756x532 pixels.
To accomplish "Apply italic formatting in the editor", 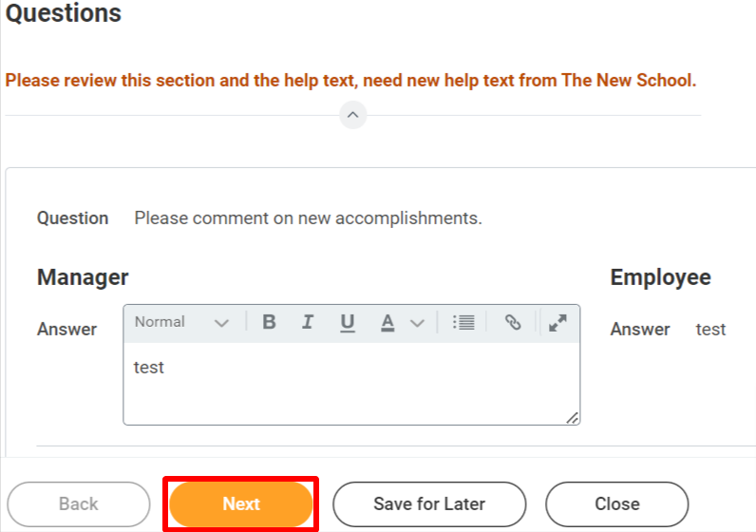I will point(308,322).
